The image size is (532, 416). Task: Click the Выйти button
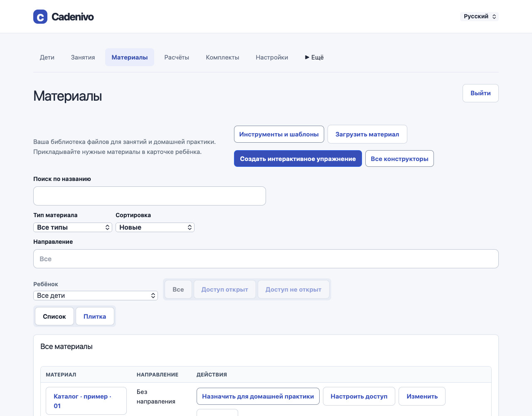(x=480, y=93)
